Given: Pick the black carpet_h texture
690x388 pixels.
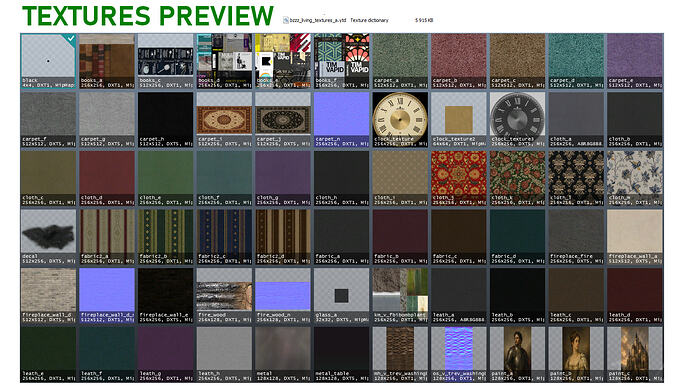Looking at the screenshot, I should tap(165, 120).
